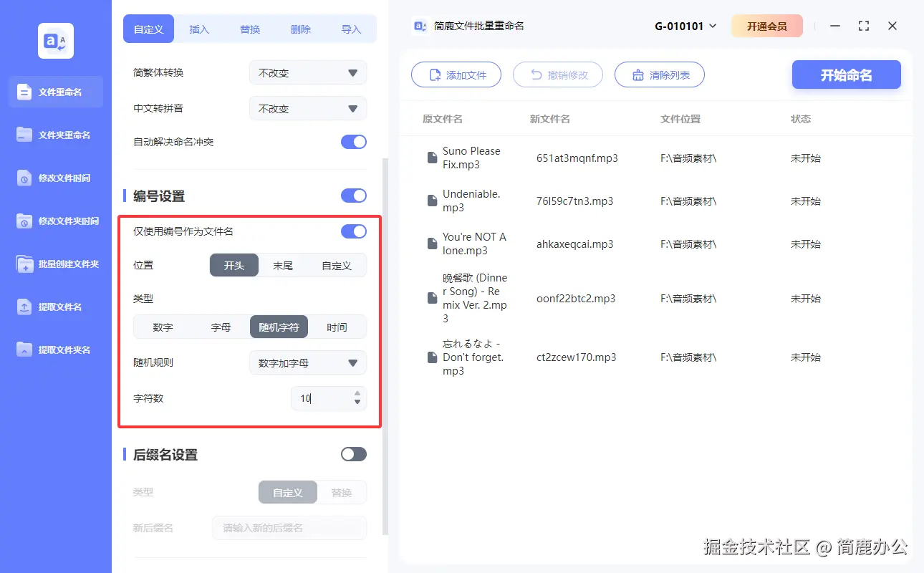The height and width of the screenshot is (573, 924).
Task: Click file icon for 忘れるなよ row
Action: pos(432,357)
